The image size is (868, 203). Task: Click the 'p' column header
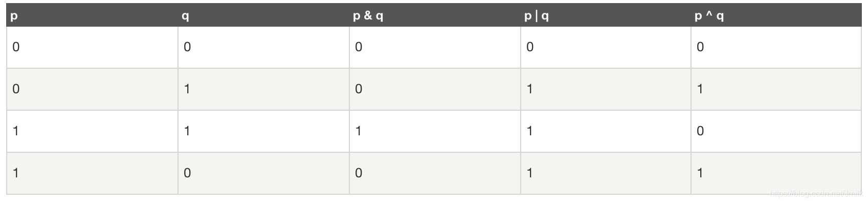14,16
